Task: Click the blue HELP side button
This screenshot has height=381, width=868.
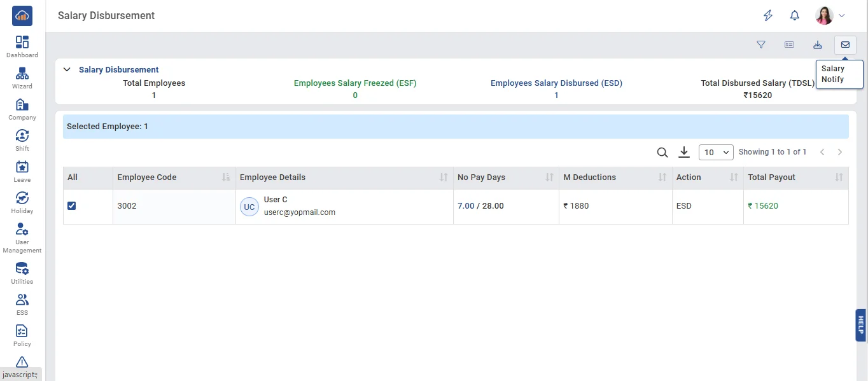Action: pos(860,325)
